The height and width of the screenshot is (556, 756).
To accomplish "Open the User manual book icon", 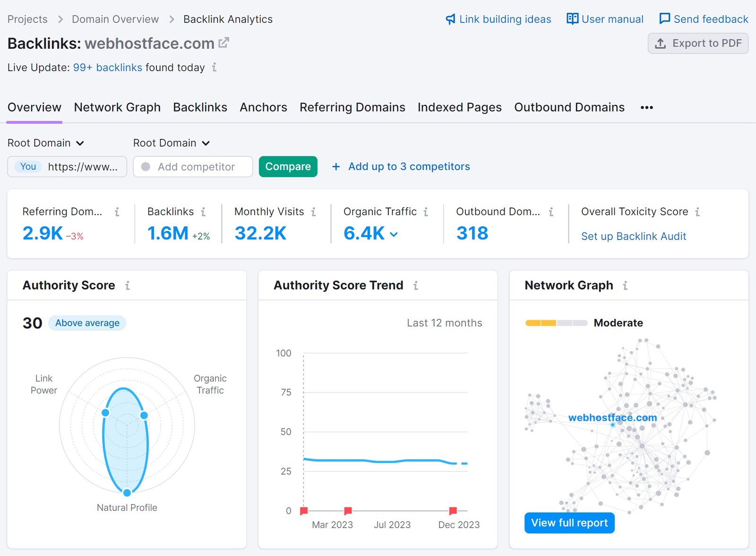I will [572, 19].
